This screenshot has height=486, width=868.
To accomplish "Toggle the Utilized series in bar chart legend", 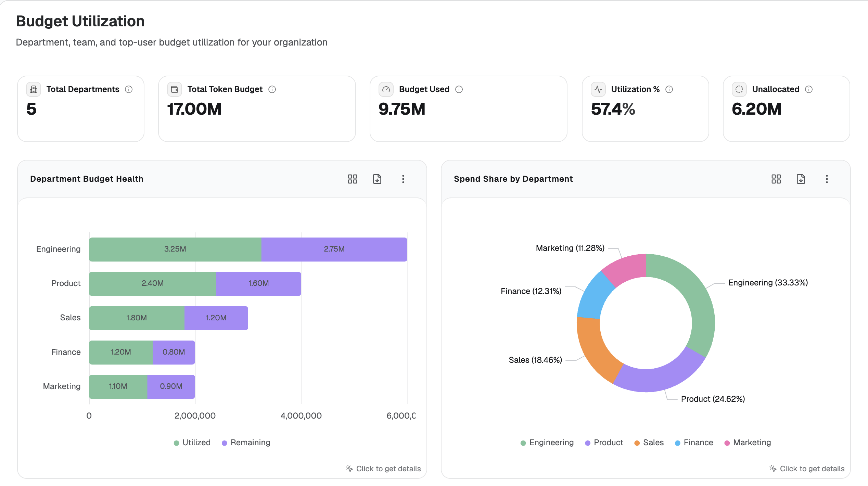I will (x=192, y=443).
